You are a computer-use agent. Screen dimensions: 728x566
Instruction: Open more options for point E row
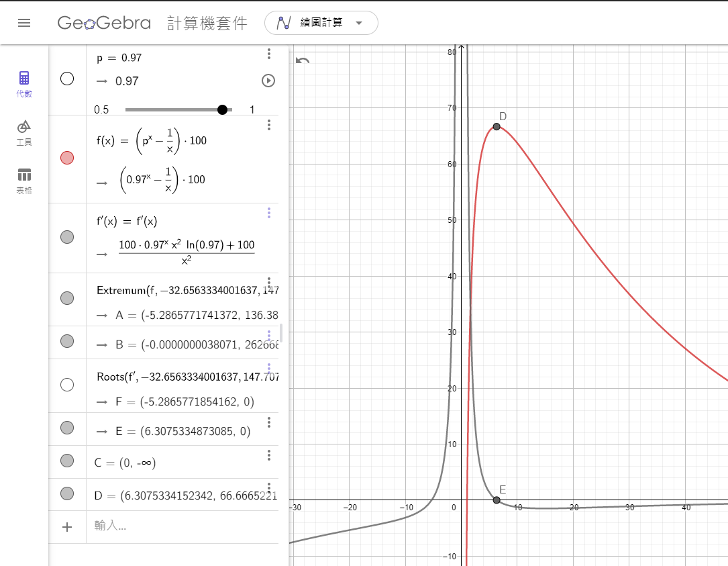(x=269, y=422)
